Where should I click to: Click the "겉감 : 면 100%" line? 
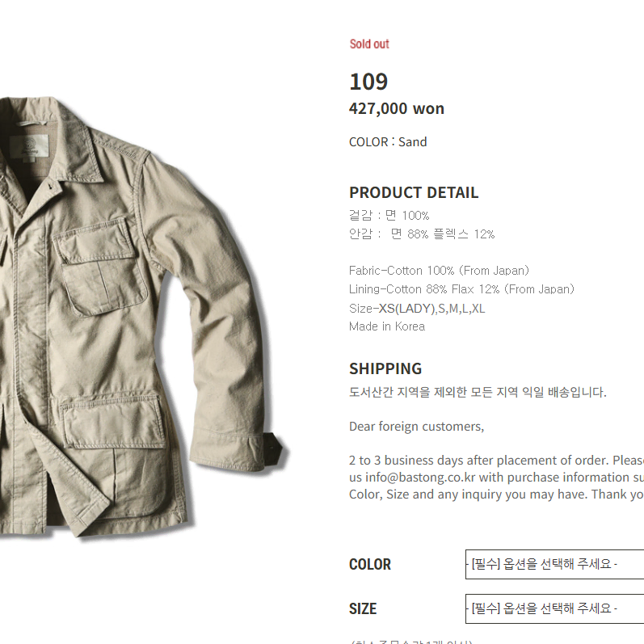coord(389,216)
